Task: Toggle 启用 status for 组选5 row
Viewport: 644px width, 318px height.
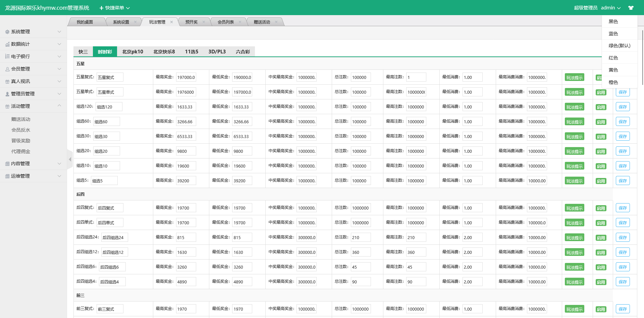Action: click(601, 181)
